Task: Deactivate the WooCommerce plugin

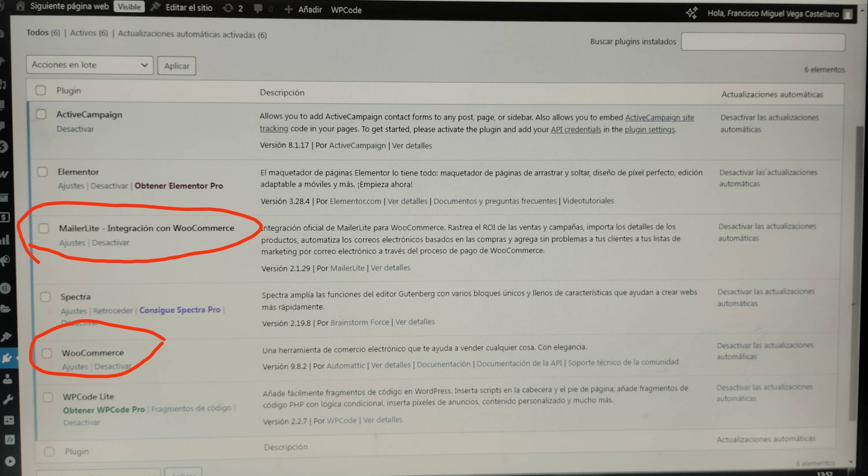Action: point(113,366)
